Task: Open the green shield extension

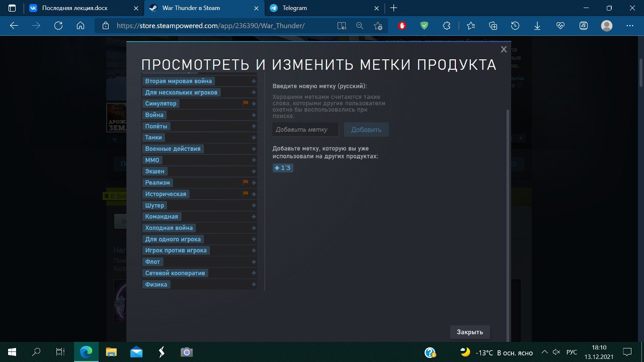Action: click(x=424, y=26)
